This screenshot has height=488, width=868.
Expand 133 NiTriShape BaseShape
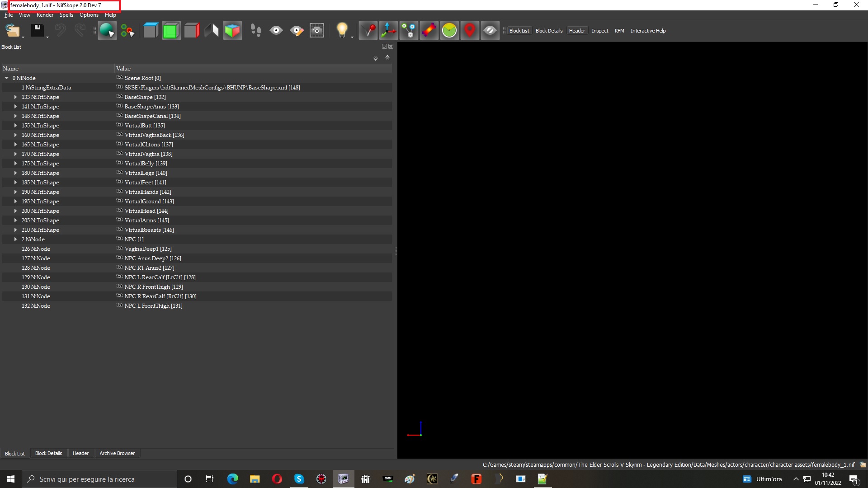point(15,97)
